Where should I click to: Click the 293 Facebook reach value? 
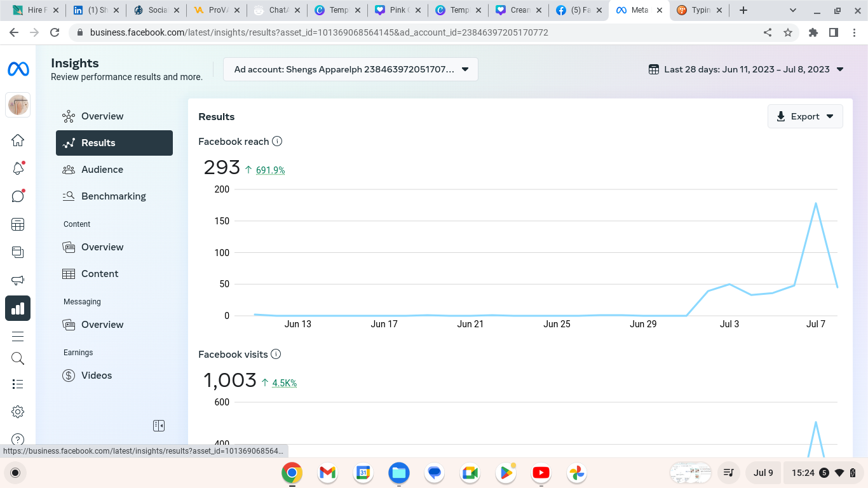coord(222,168)
